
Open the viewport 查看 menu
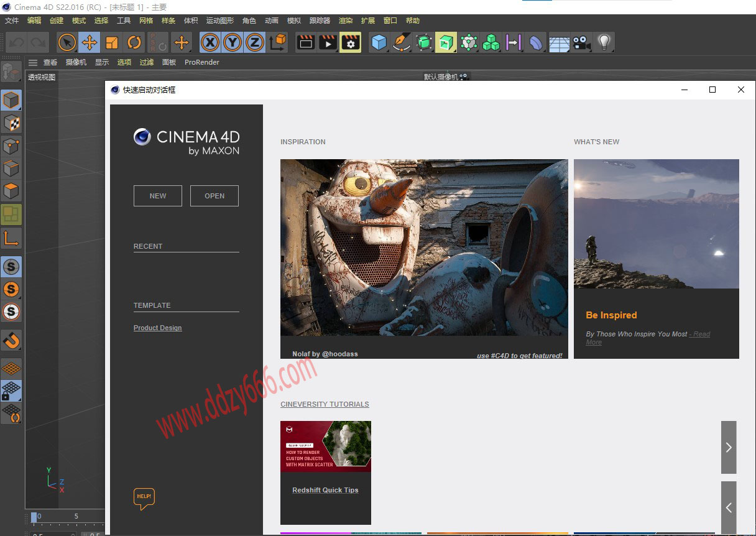(x=50, y=62)
